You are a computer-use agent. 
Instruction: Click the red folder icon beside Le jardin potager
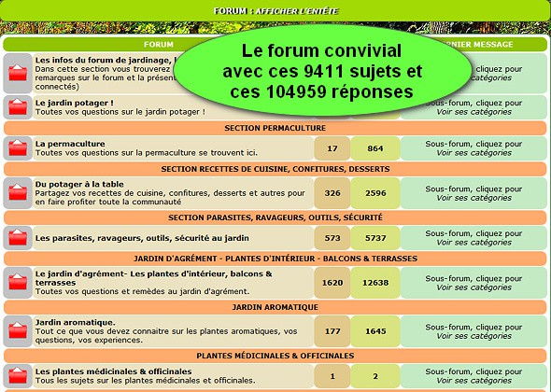click(18, 106)
